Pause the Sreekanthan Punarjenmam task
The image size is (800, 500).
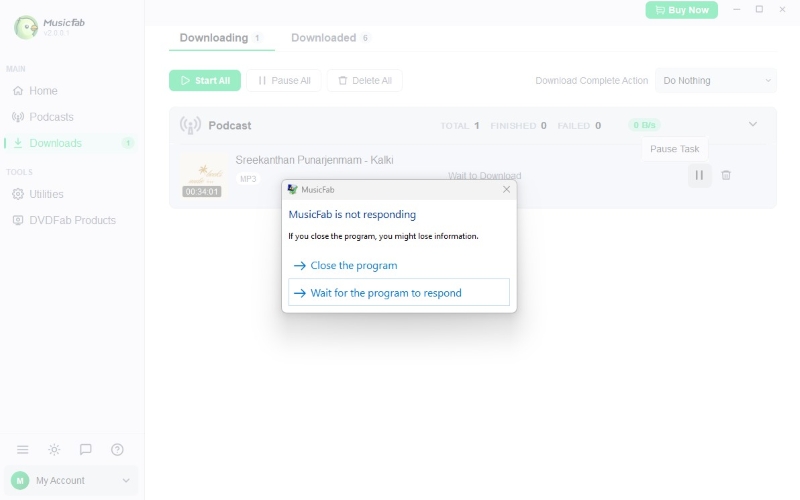tap(699, 176)
